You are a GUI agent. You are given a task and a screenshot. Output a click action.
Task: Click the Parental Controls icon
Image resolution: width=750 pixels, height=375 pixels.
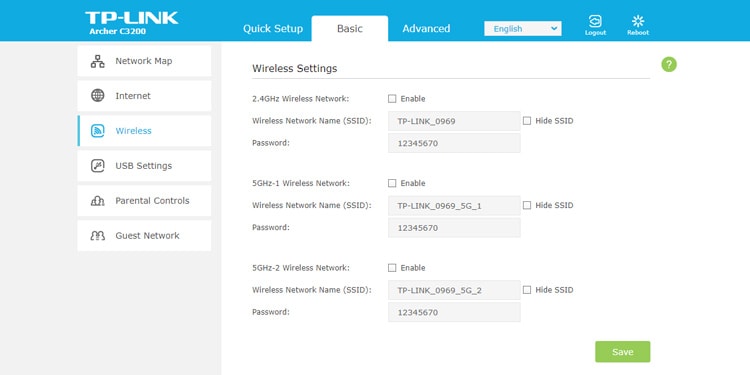click(98, 201)
